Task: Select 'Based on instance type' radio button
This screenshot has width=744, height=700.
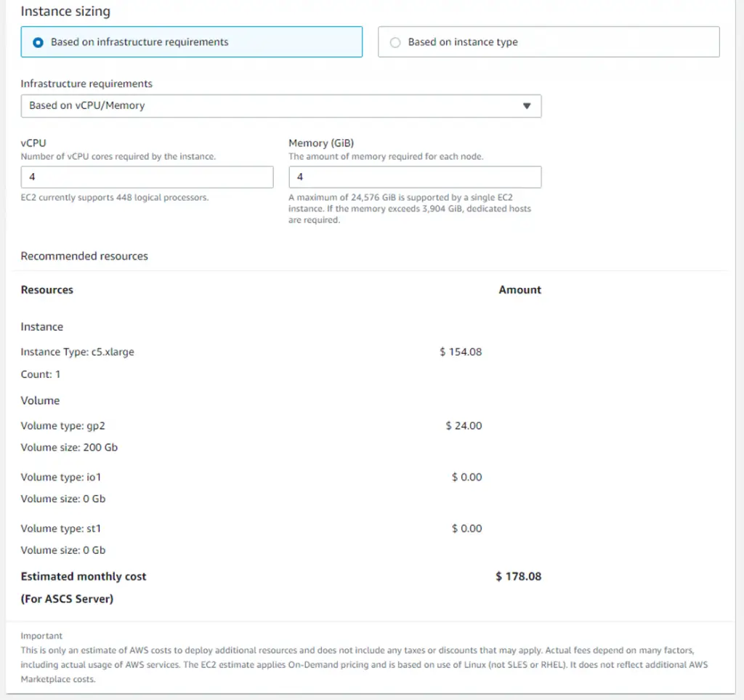Action: [x=395, y=42]
